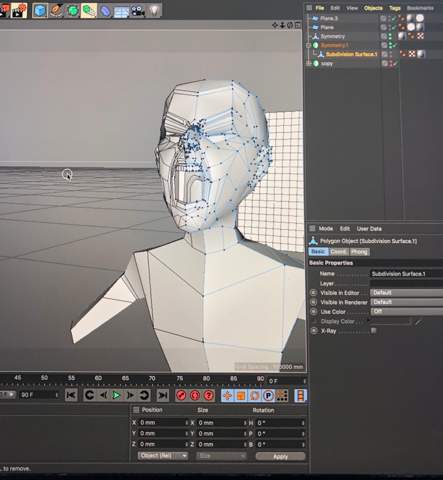Screen dimensions: 443x480
Task: Click the empty Layer field
Action: 406,283
